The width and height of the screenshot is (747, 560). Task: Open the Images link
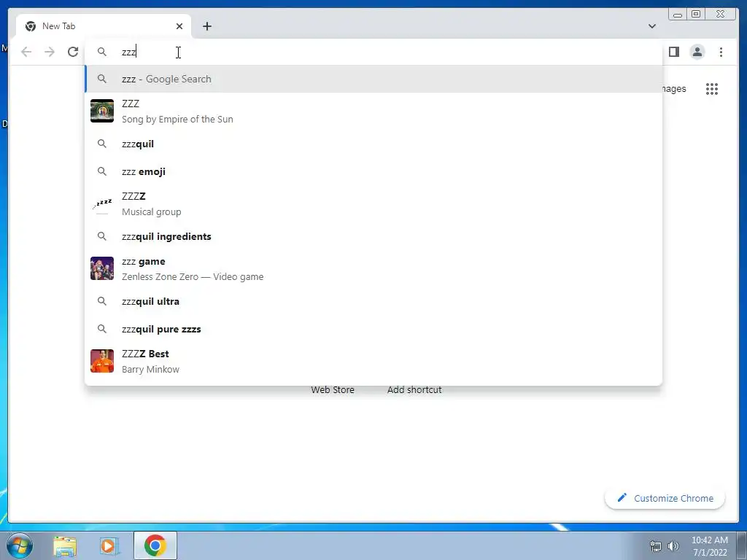tap(674, 89)
